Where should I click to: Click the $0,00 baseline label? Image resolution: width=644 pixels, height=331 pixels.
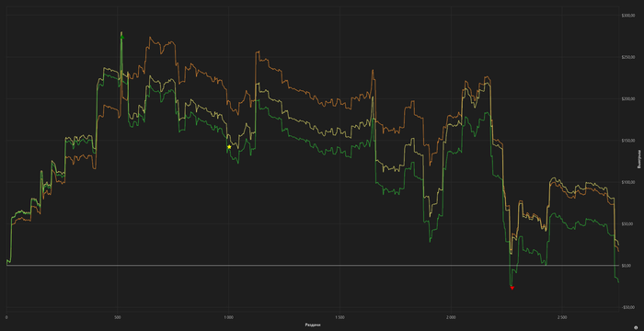click(626, 266)
